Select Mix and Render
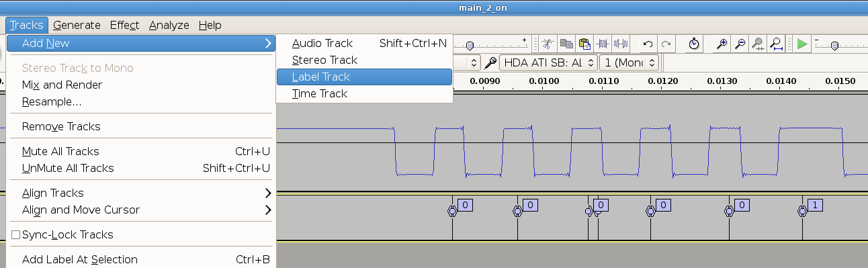The height and width of the screenshot is (268, 868). pos(141,85)
